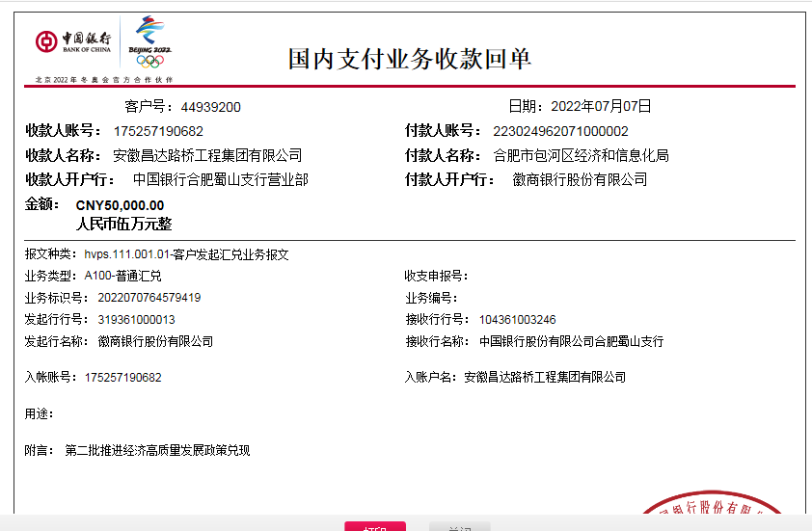
Task: Click the date 2022年07月07日
Action: pyautogui.click(x=600, y=106)
